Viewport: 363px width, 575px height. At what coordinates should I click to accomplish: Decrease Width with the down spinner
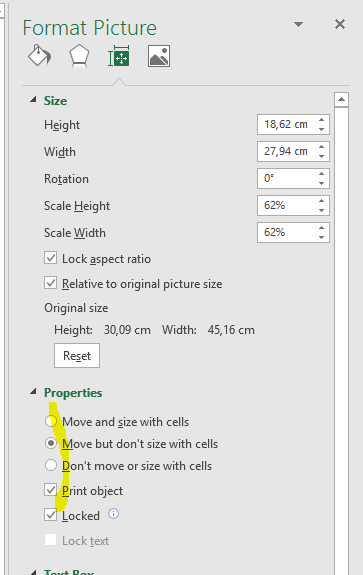coord(322,156)
